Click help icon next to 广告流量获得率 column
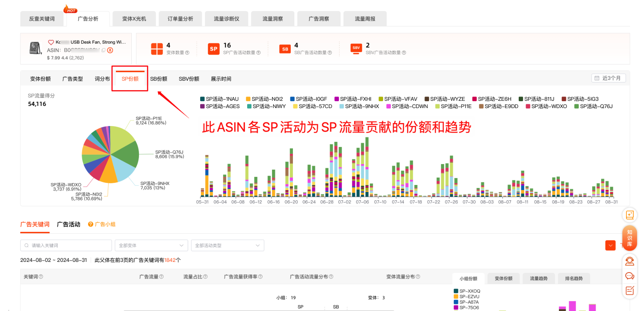644x311 pixels. click(x=260, y=277)
